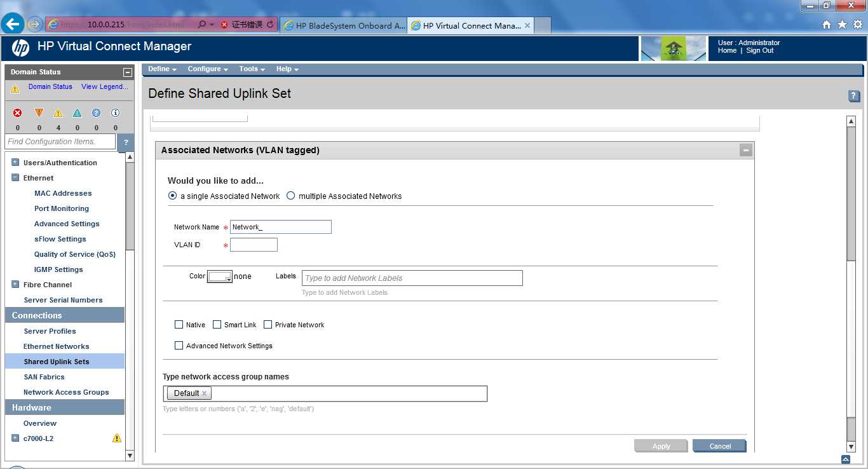Image resolution: width=868 pixels, height=469 pixels.
Task: Click the critical red X status icon
Action: tap(18, 112)
